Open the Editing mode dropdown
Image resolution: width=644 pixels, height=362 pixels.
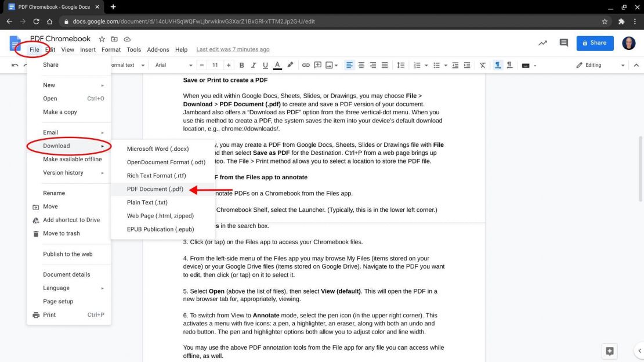(600, 64)
